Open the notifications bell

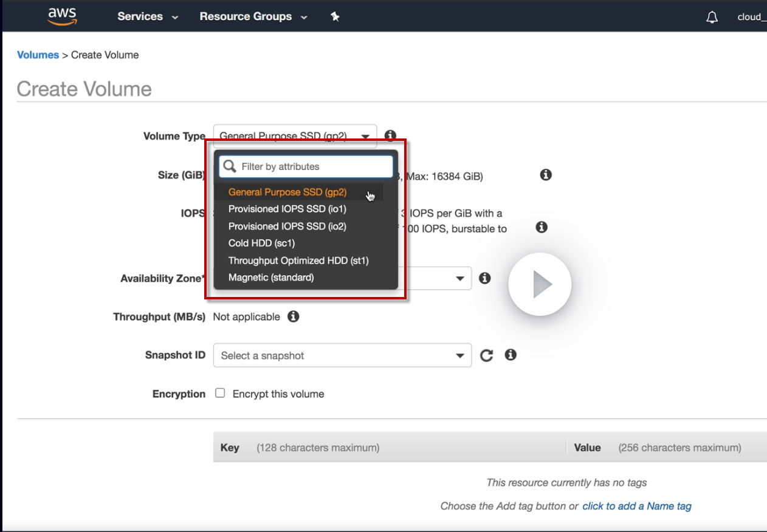(x=712, y=18)
